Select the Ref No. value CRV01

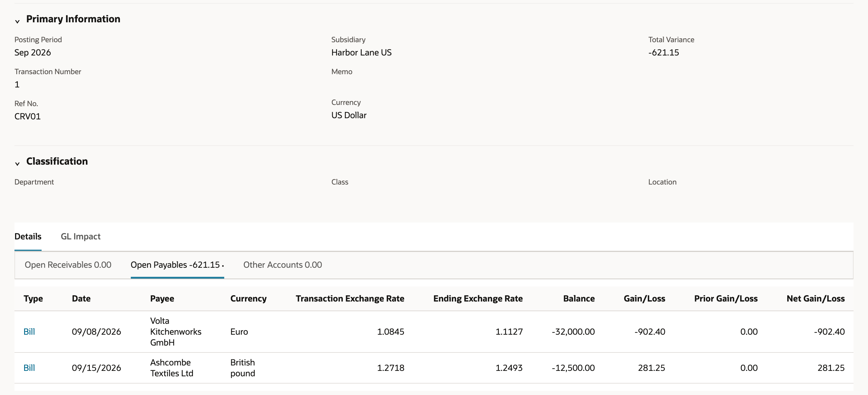pos(27,116)
